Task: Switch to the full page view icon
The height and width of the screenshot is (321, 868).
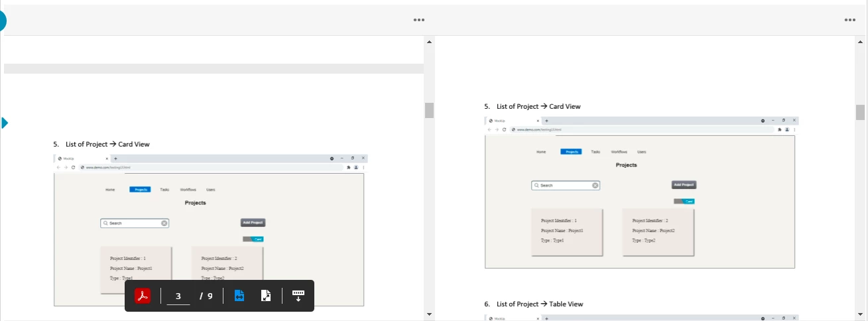Action: click(265, 296)
